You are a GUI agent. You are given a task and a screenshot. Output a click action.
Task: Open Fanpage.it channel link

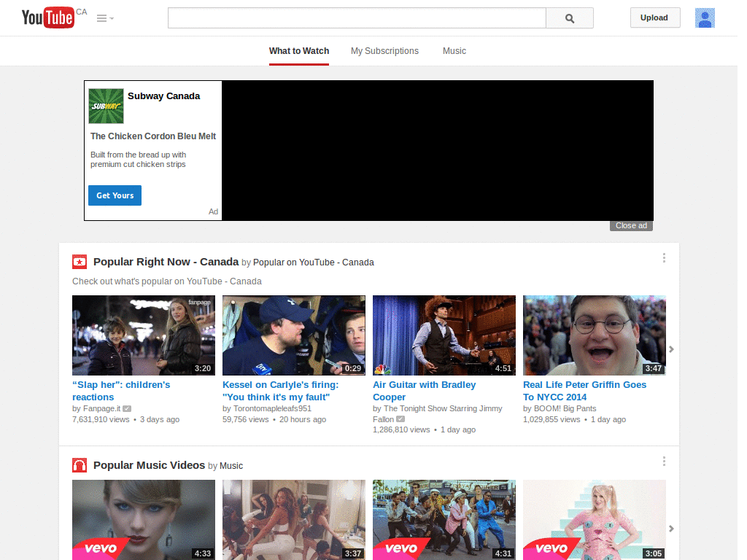pyautogui.click(x=101, y=408)
